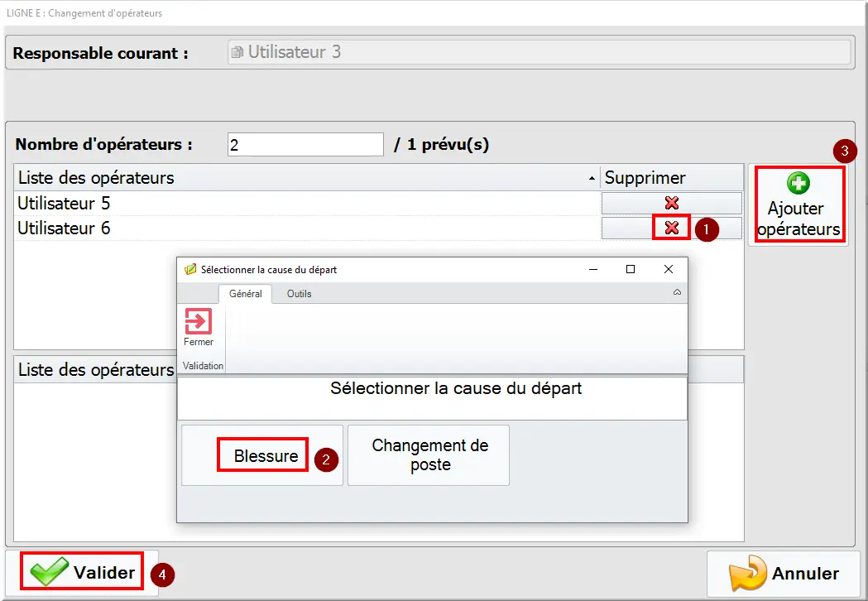Switch to the Outils tab
Screen dimensions: 868x601
click(299, 294)
